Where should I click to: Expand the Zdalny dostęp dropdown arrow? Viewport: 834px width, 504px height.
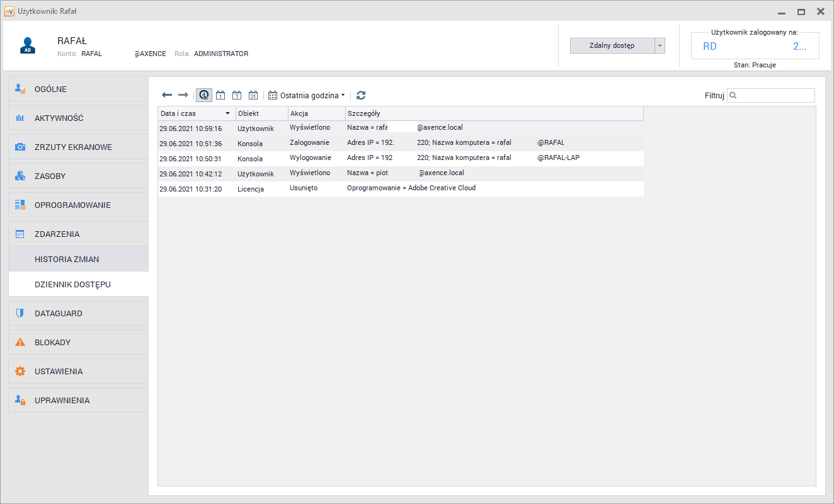[x=660, y=45]
